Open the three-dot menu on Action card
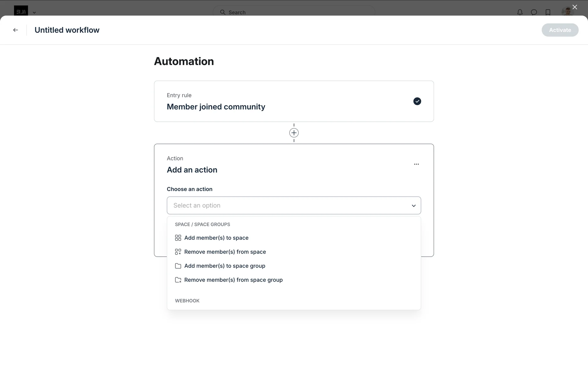Screen dimensions: 588x368 point(416,164)
